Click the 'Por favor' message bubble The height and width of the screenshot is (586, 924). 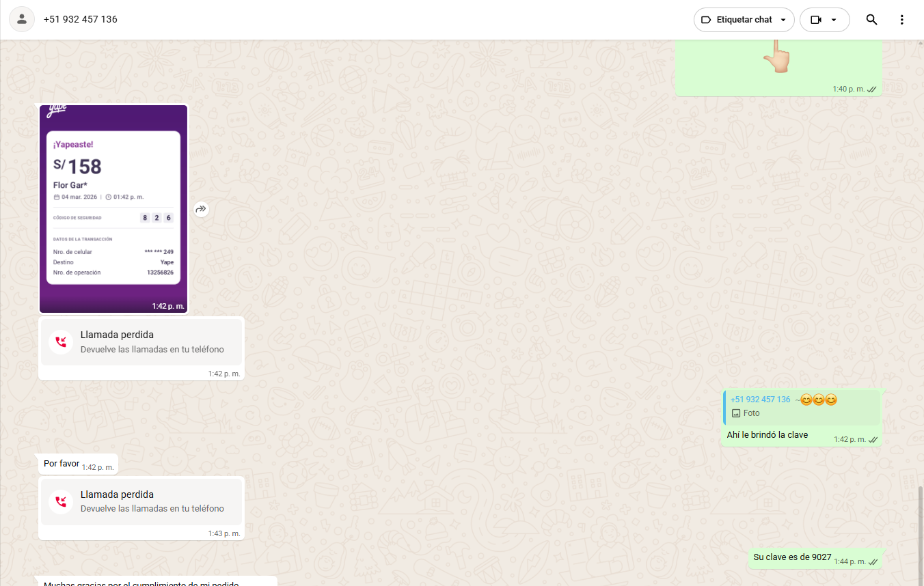point(62,464)
